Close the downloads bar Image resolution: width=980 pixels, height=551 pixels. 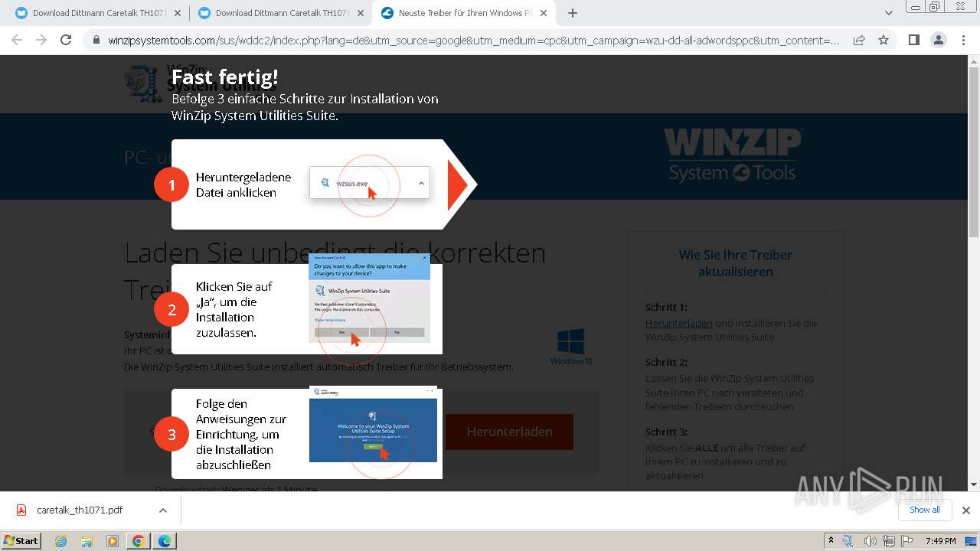(965, 510)
